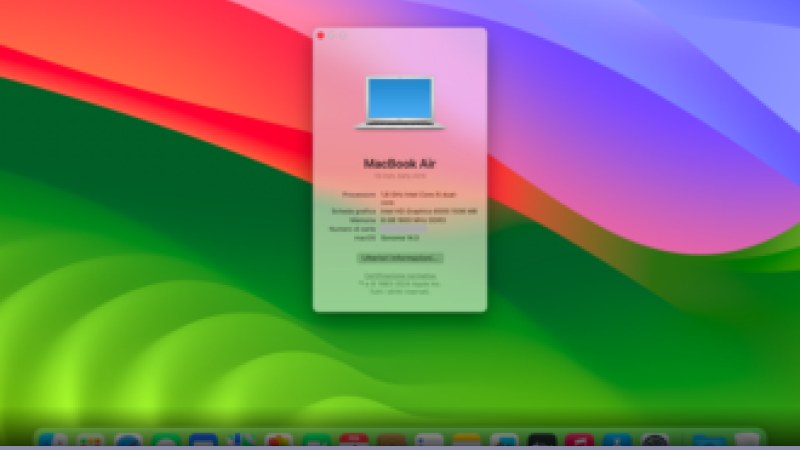Image resolution: width=800 pixels, height=450 pixels.
Task: Open Calendar from the Dock
Action: pos(354,441)
